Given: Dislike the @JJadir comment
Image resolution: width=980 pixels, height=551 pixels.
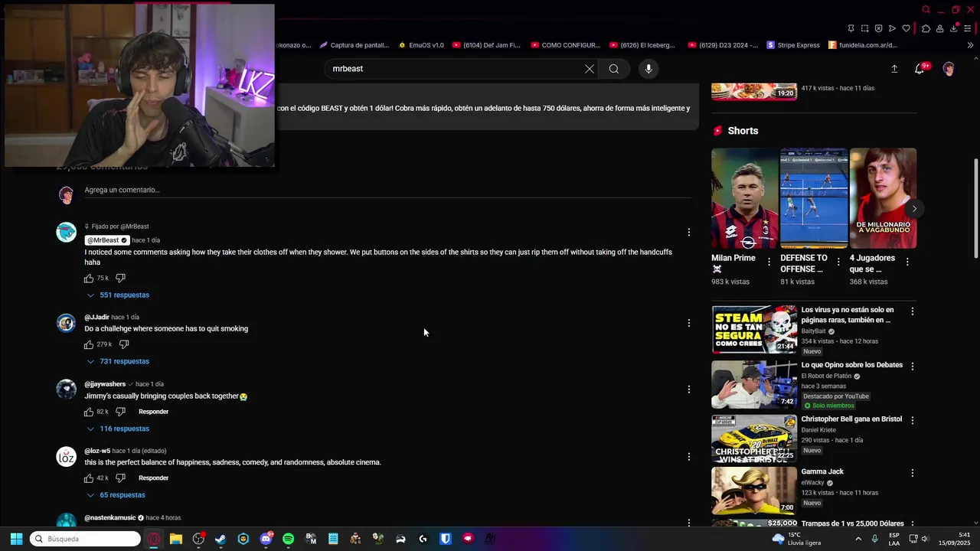Looking at the screenshot, I should (x=124, y=344).
